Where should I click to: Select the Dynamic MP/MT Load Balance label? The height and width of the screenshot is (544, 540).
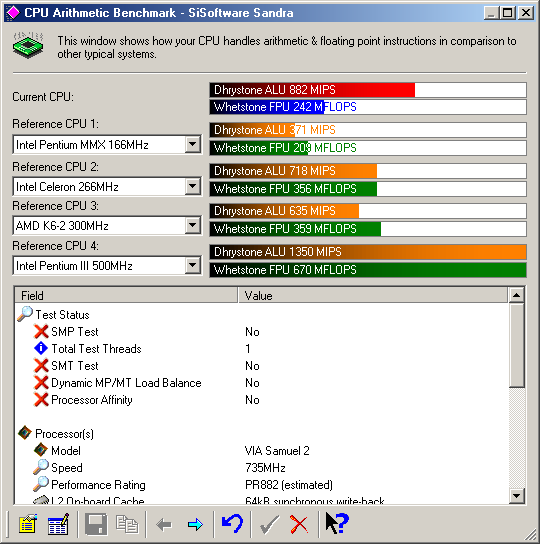(126, 383)
